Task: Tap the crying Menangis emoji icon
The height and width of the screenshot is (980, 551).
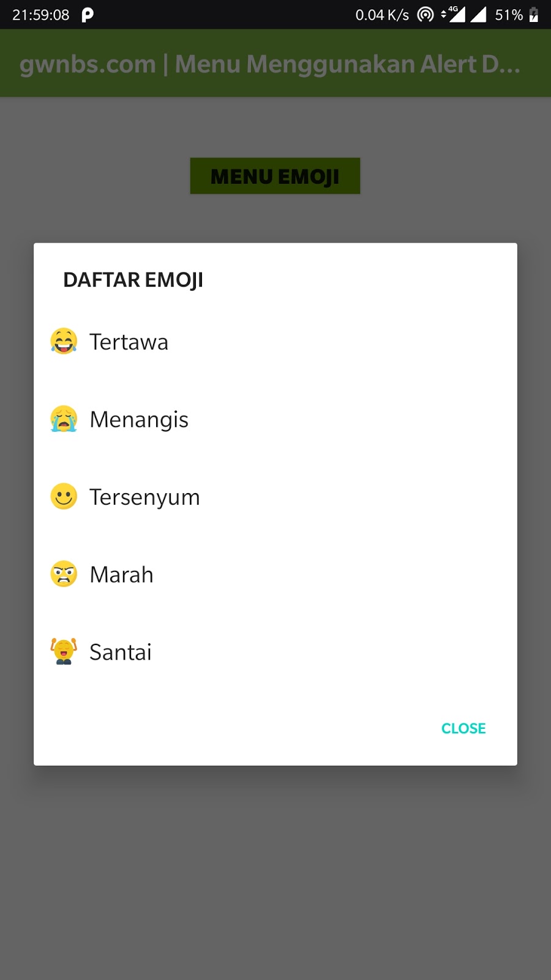Action: point(64,419)
